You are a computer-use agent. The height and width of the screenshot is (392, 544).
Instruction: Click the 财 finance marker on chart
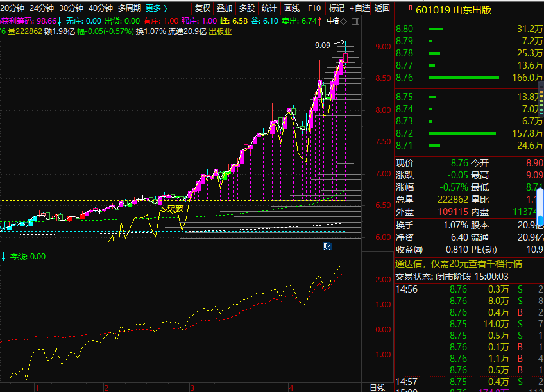[327, 246]
